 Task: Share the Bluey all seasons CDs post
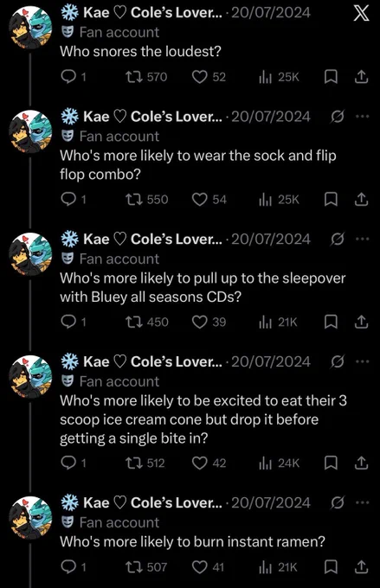click(x=361, y=323)
